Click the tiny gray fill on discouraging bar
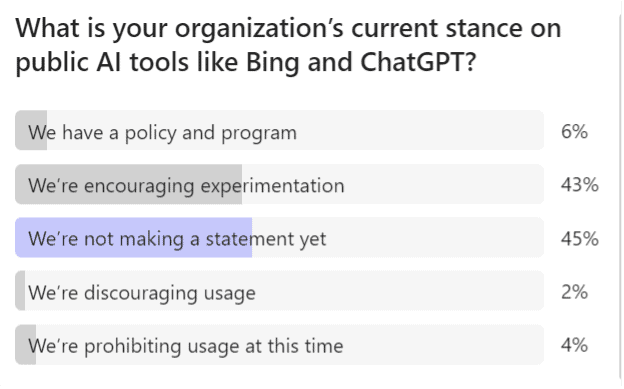This screenshot has width=624, height=389. point(20,291)
